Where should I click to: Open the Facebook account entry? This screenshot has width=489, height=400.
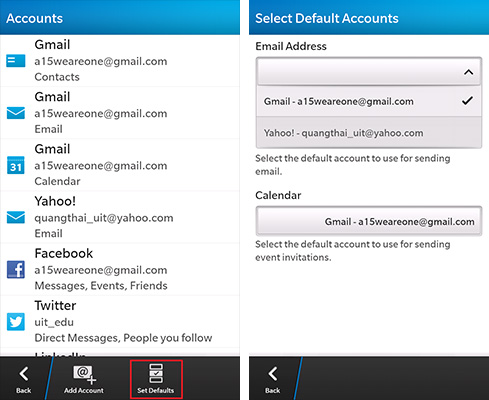click(120, 269)
